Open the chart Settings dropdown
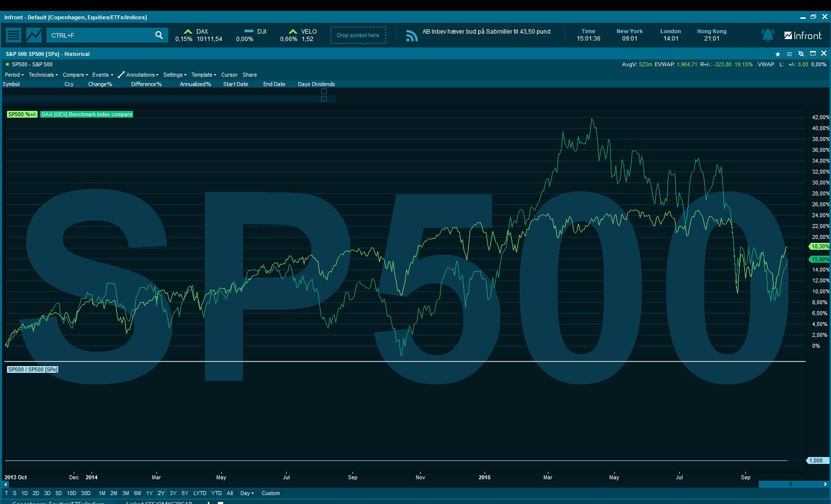Viewport: 831px width, 504px height. 175,75
